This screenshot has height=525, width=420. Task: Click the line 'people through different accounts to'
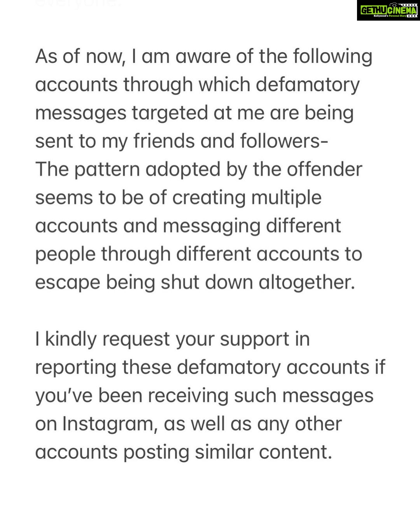[x=198, y=254]
